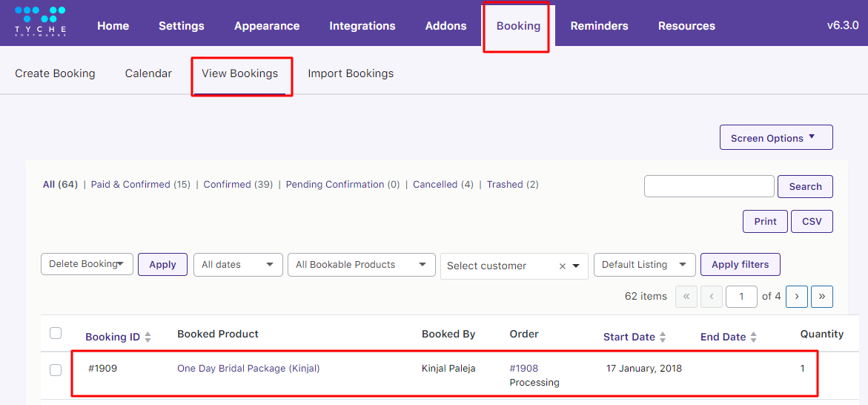Sort by End Date arrows icon
This screenshot has height=405, width=868.
[753, 337]
